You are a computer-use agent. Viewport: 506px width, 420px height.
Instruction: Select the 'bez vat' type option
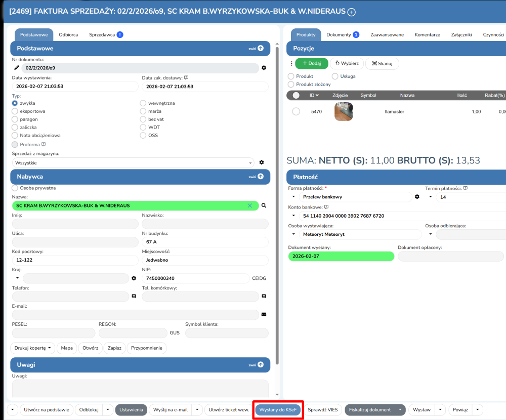click(143, 119)
